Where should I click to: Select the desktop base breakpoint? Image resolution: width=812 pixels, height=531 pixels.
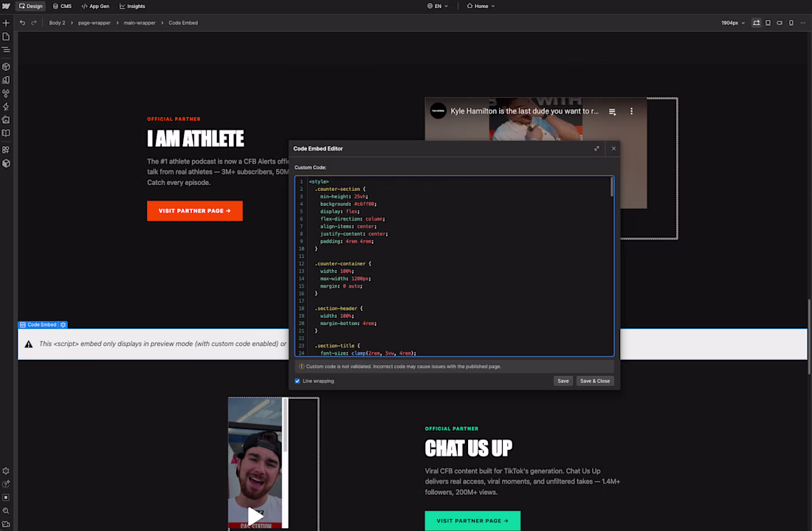point(757,23)
